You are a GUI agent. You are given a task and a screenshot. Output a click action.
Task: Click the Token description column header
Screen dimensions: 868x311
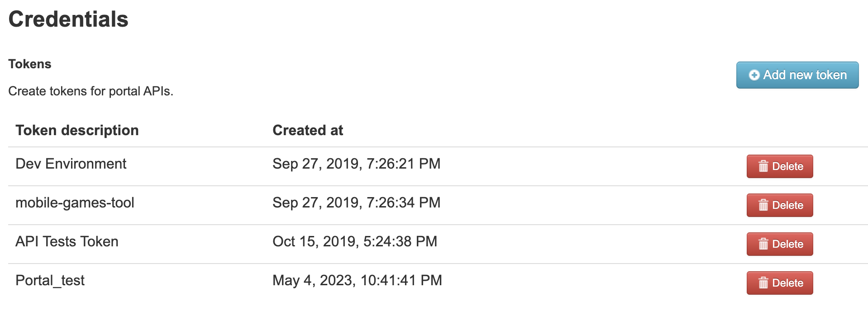77,130
